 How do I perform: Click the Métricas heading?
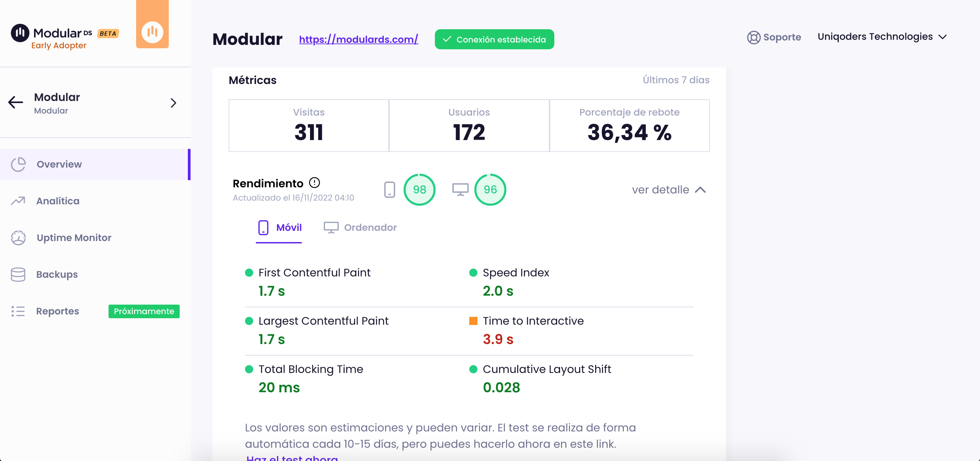(x=252, y=80)
